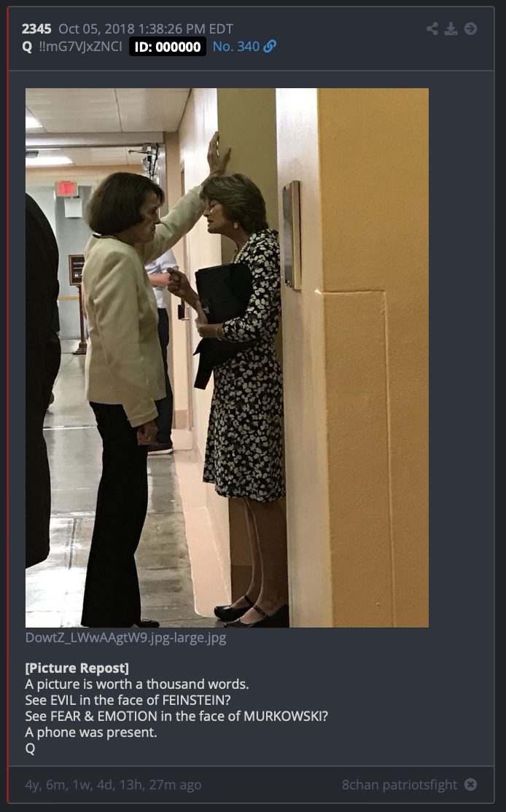Image resolution: width=506 pixels, height=812 pixels.
Task: Click the relative time '4y, 6m' ago text
Action: click(x=113, y=785)
